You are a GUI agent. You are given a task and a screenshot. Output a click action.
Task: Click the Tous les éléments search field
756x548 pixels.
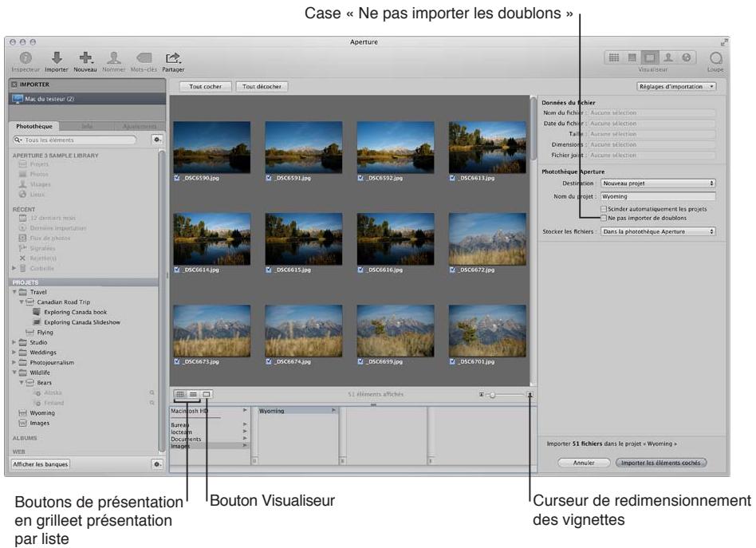pos(75,140)
